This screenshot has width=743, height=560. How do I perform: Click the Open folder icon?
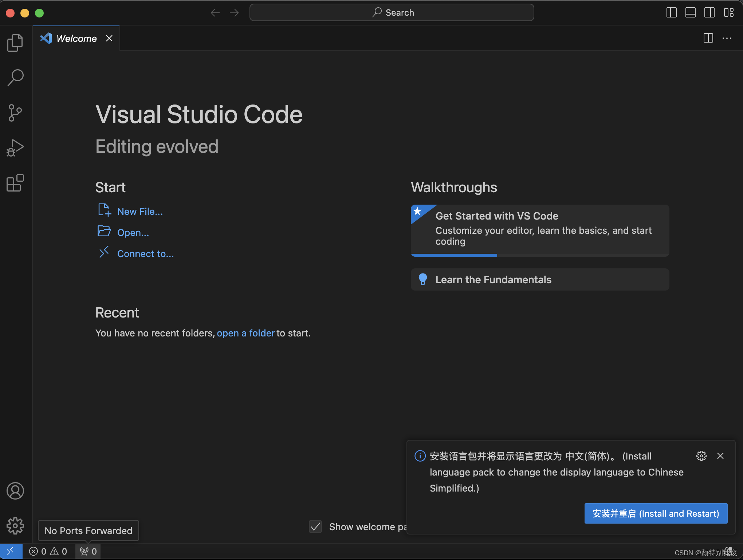point(104,231)
